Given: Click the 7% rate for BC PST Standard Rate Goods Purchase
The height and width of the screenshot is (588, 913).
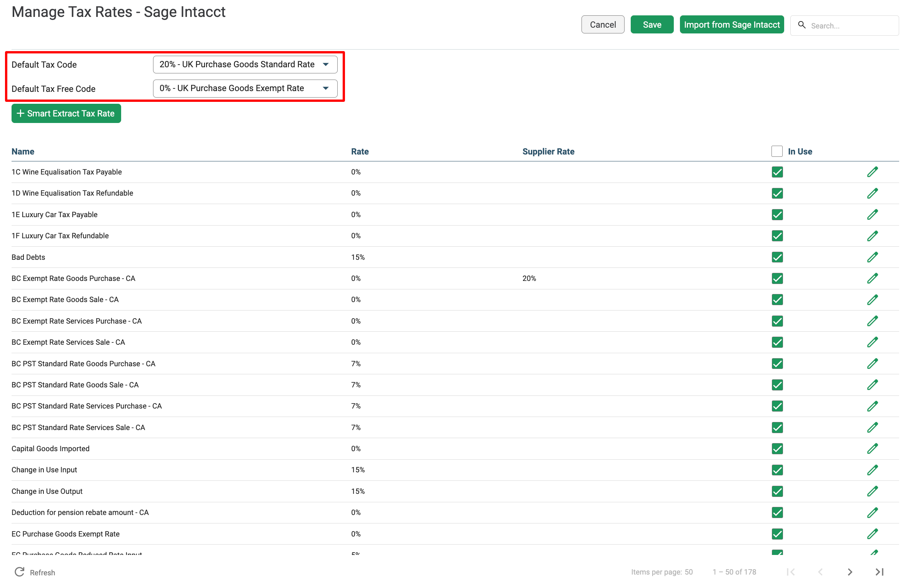Looking at the screenshot, I should click(356, 364).
